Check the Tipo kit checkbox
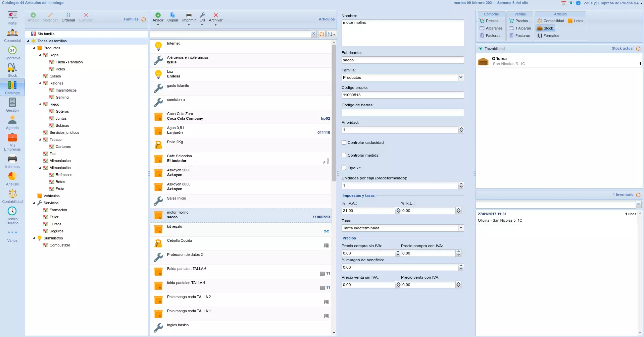 point(344,168)
